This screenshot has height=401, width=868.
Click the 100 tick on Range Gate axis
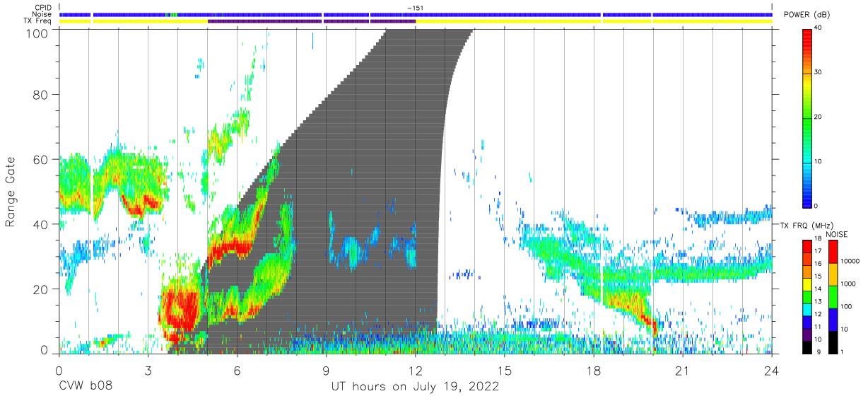[x=37, y=33]
